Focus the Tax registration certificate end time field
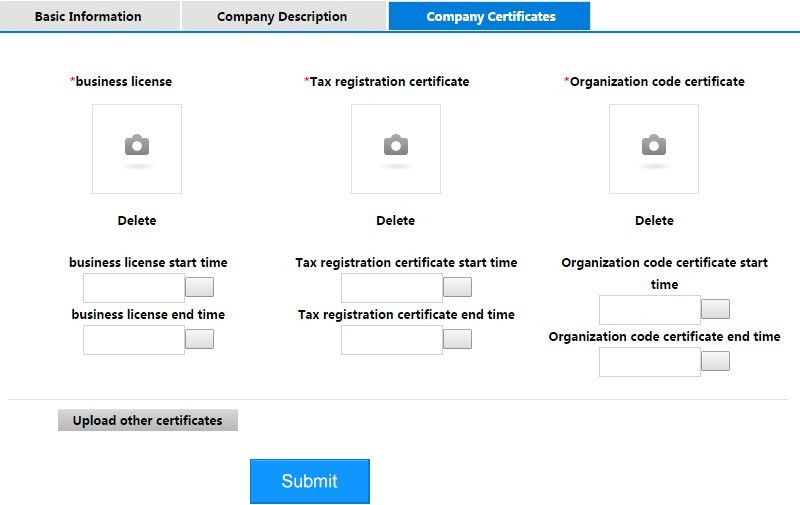This screenshot has height=505, width=800. tap(392, 340)
